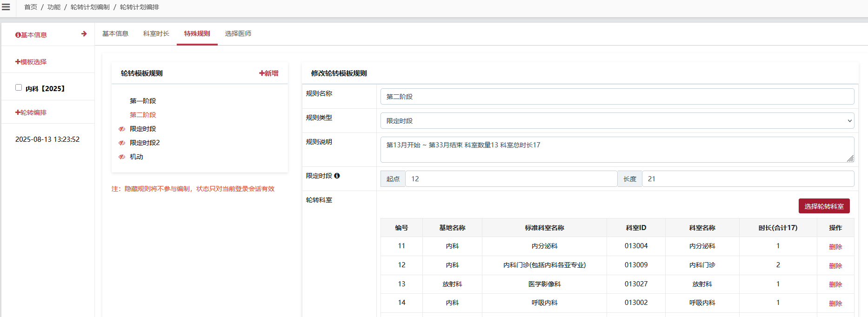Screen dimensions: 868x317
Task: Click 轮转计划编排 in the breadcrumb
Action: [x=140, y=7]
